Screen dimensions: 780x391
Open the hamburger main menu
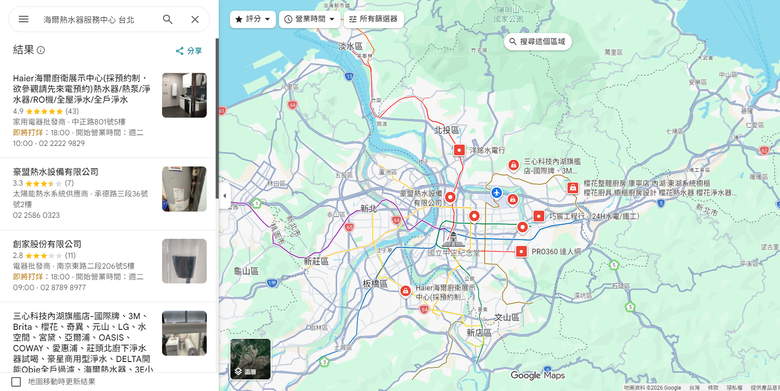click(x=23, y=19)
